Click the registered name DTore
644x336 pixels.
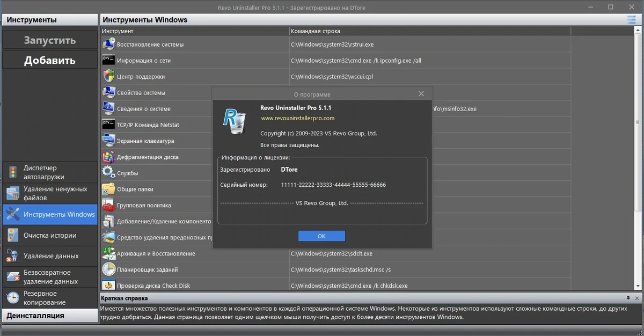289,169
